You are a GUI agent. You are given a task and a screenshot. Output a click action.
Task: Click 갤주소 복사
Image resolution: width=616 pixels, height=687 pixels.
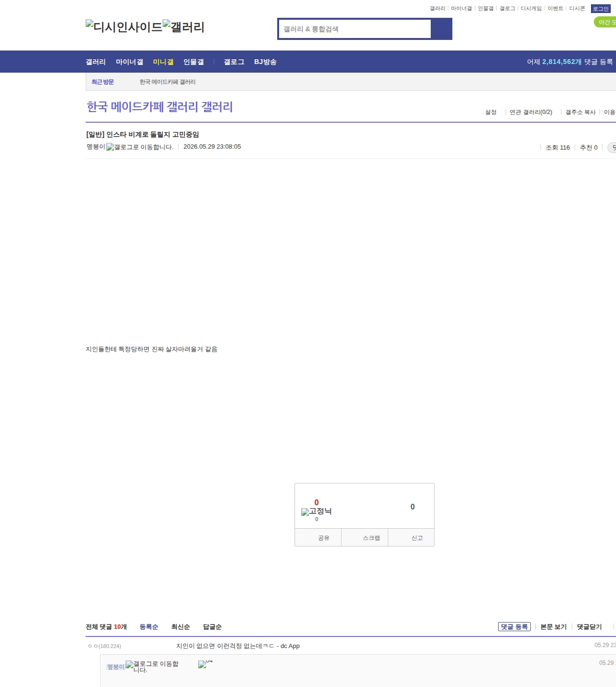pyautogui.click(x=580, y=112)
